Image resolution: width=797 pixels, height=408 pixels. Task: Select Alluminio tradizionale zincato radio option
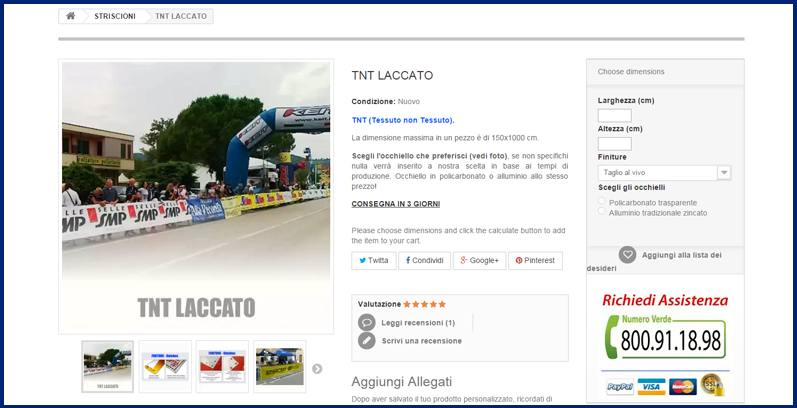point(602,212)
